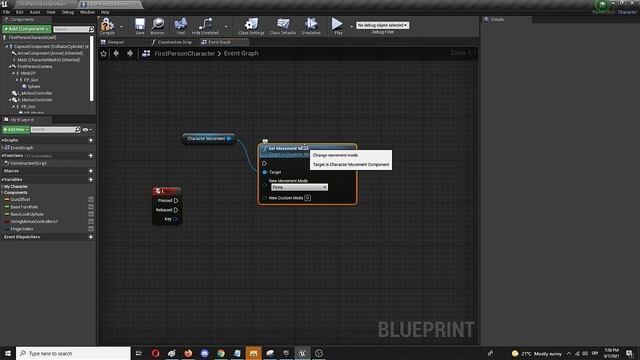Select the Sphere component in tree

[34, 87]
